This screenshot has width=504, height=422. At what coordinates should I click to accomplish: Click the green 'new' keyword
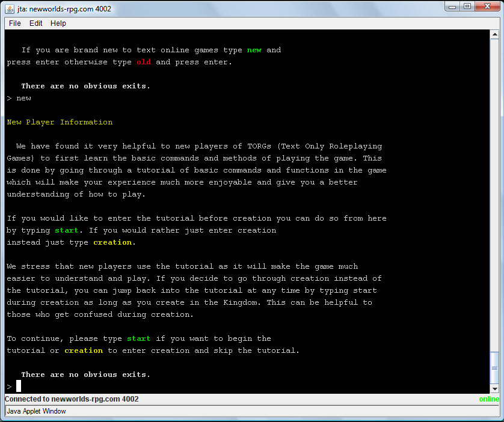tap(254, 50)
